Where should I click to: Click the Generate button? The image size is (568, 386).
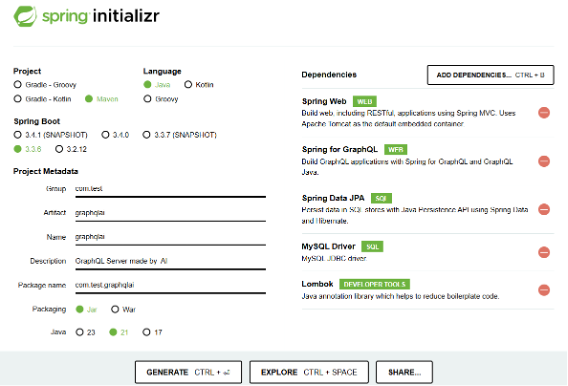188,372
